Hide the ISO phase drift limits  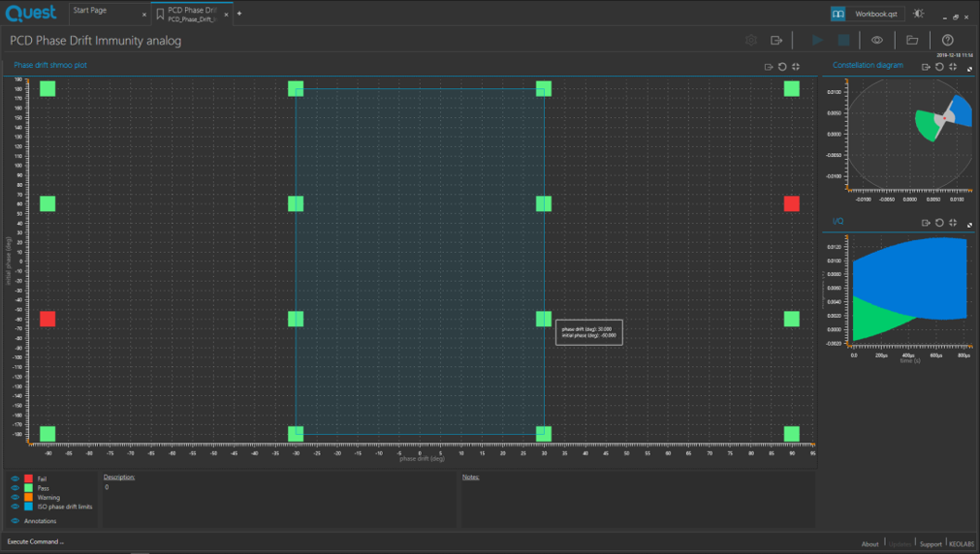(x=15, y=507)
